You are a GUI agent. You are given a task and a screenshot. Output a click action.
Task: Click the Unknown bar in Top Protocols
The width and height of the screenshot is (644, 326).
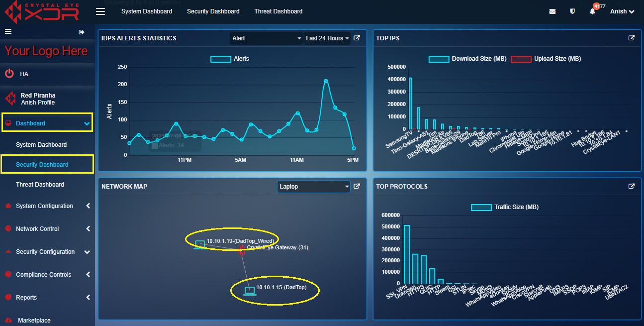pyautogui.click(x=415, y=269)
